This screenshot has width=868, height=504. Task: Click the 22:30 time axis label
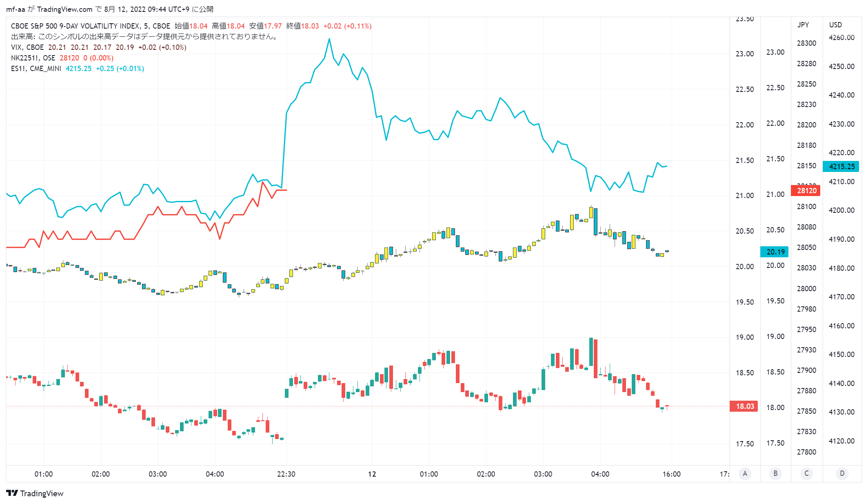click(286, 474)
